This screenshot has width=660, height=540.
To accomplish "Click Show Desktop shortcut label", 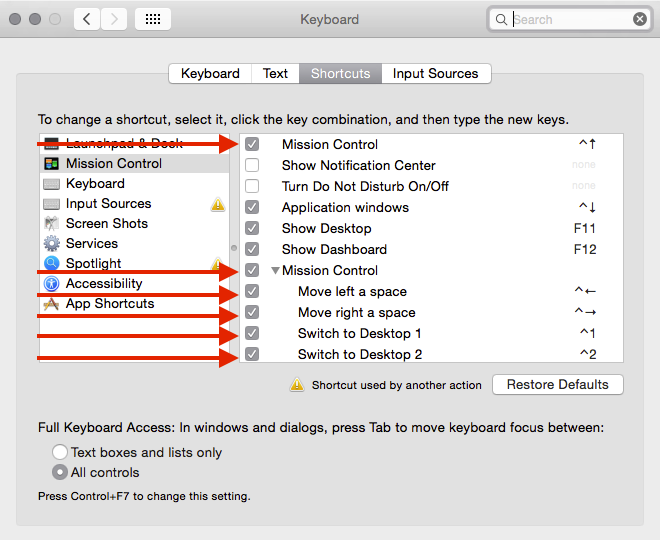I will click(x=327, y=229).
